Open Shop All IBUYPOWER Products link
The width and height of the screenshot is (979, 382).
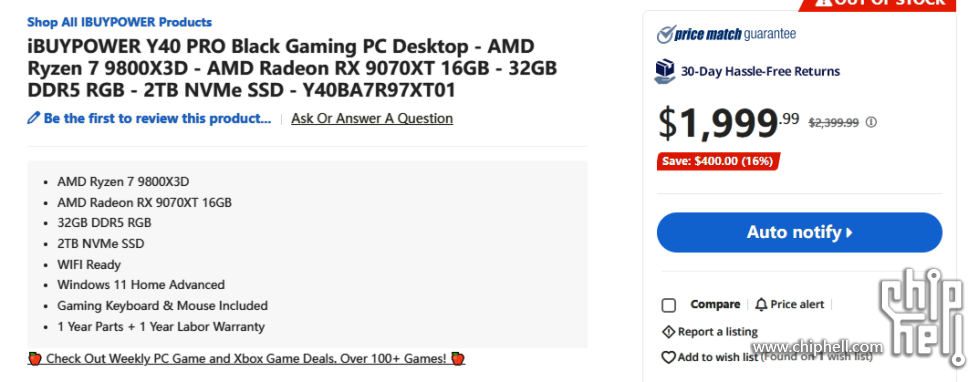click(x=119, y=22)
